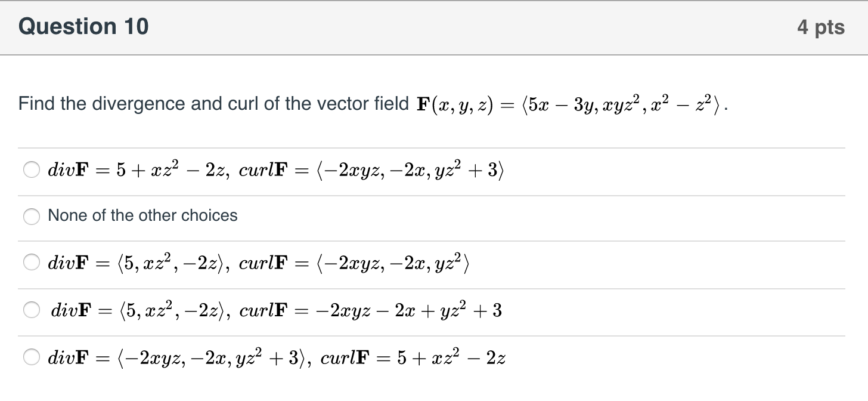Pick the option with curlF = −2xyz − 2x + yz² + 3
Image resolution: width=868 pixels, height=401 pixels.
pyautogui.click(x=32, y=310)
